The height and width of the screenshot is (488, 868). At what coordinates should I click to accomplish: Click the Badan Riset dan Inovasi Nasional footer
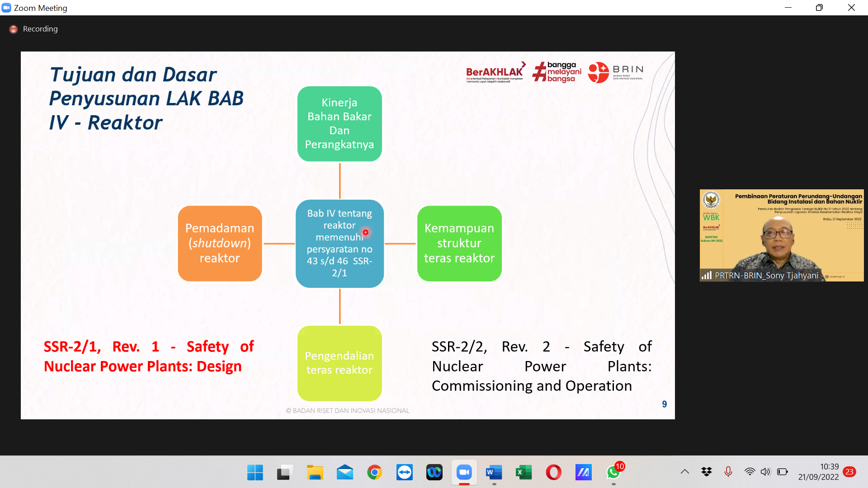point(347,411)
